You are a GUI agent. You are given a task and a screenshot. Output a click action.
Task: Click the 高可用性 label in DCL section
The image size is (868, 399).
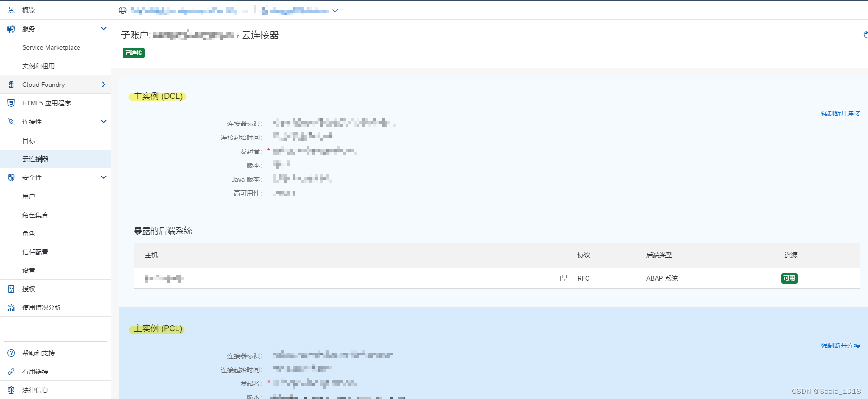click(248, 193)
